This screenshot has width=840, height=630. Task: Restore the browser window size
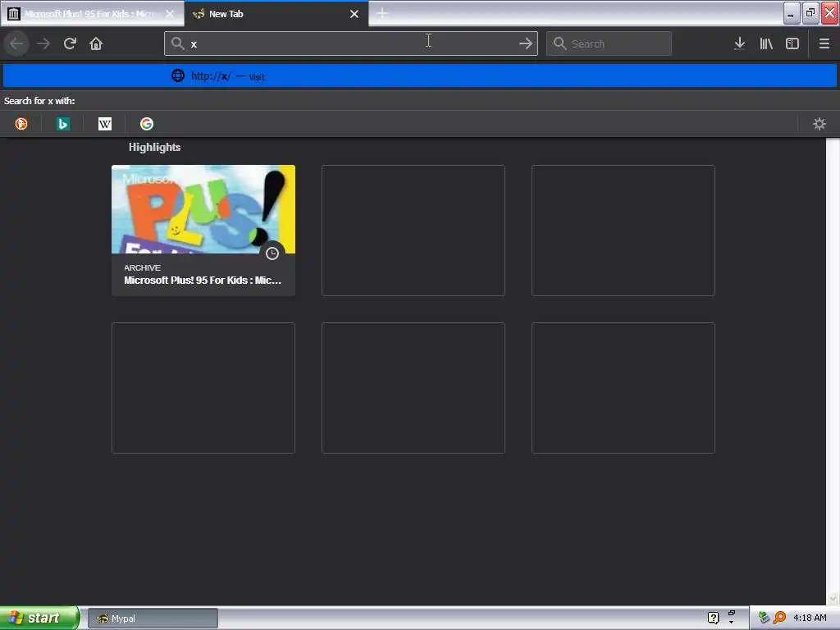click(810, 13)
